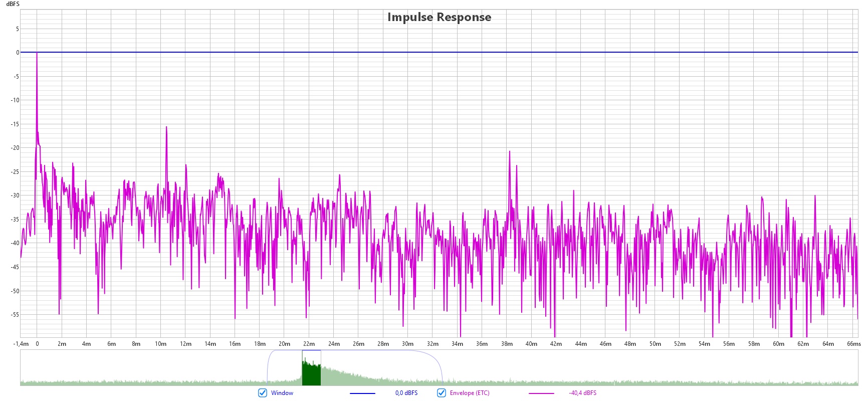Toggle the Envelope (ETC) checkbox

(x=442, y=393)
